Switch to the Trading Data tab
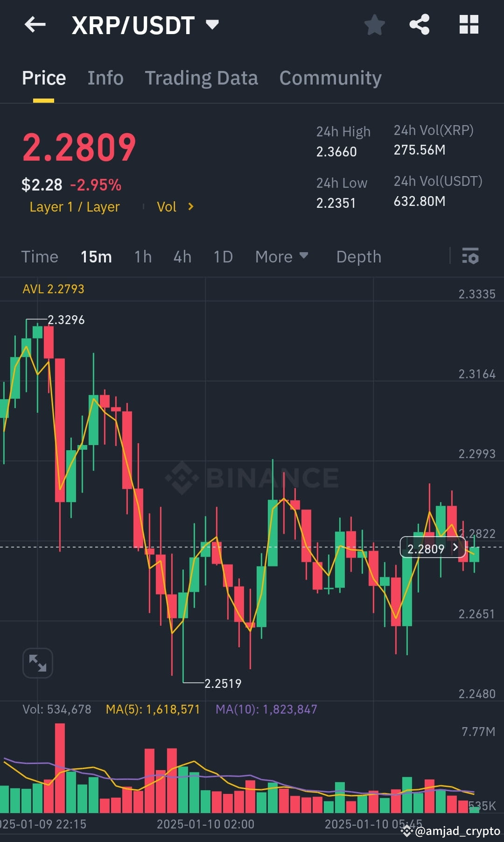This screenshot has width=504, height=842. click(x=201, y=78)
